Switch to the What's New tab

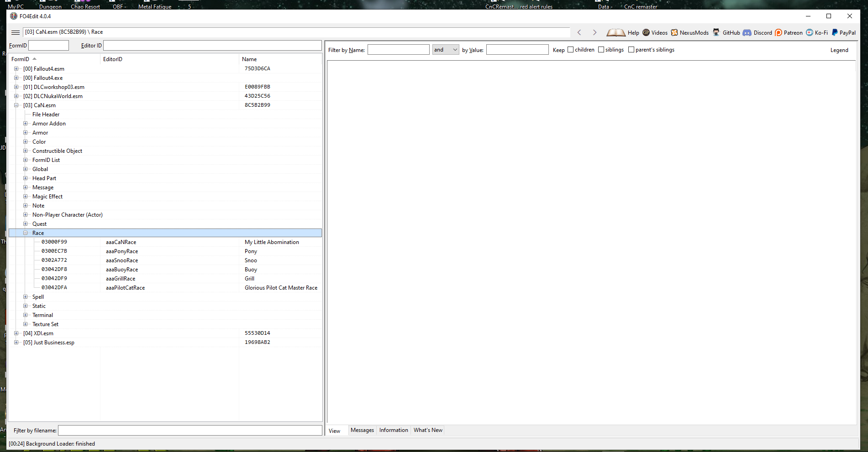coord(428,430)
